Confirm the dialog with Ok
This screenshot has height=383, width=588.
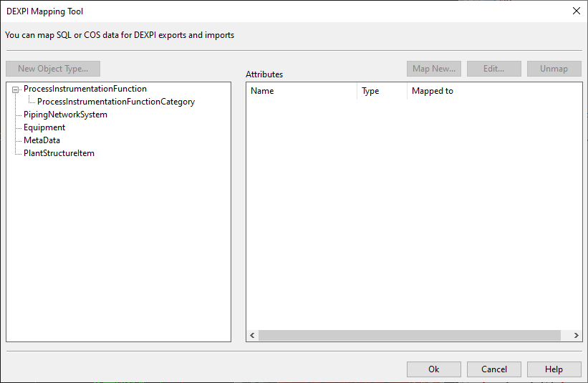(x=433, y=369)
